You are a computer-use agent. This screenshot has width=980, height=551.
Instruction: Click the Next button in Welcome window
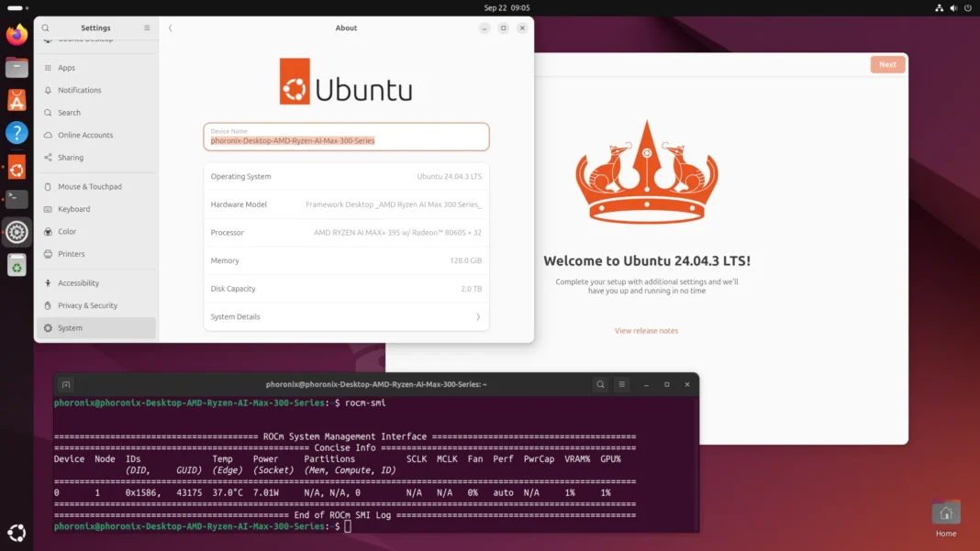click(887, 64)
